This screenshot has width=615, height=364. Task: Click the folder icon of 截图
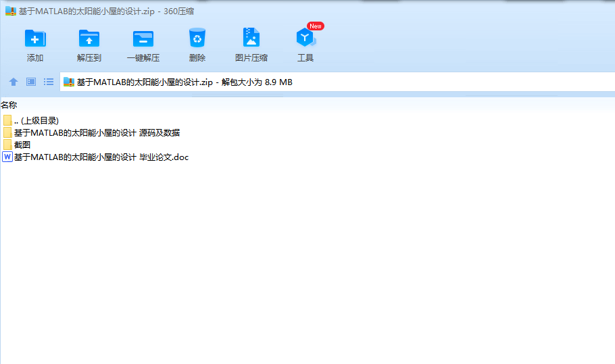tap(7, 145)
